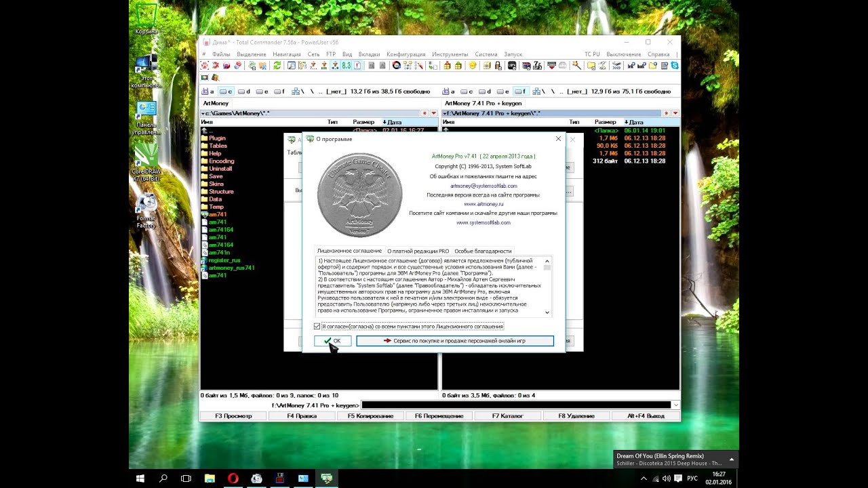Click the Skype icon in toolbar
Image resolution: width=868 pixels, height=488 pixels.
tap(675, 66)
